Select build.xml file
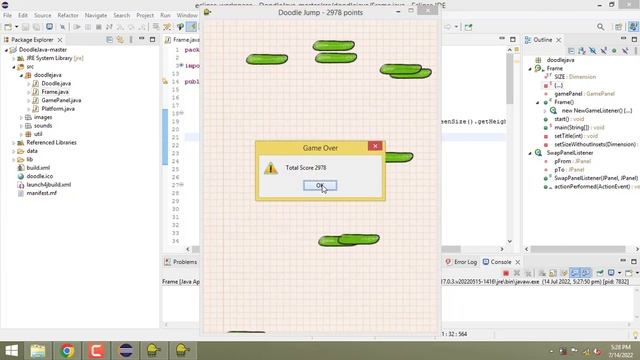The height and width of the screenshot is (360, 640). [38, 168]
